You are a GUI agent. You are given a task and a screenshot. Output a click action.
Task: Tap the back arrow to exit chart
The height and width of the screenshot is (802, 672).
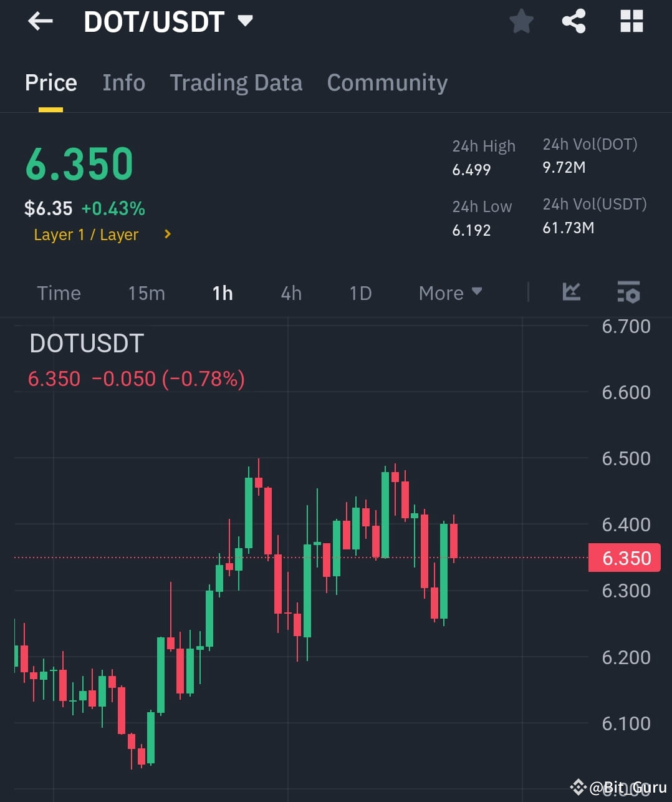(x=40, y=21)
